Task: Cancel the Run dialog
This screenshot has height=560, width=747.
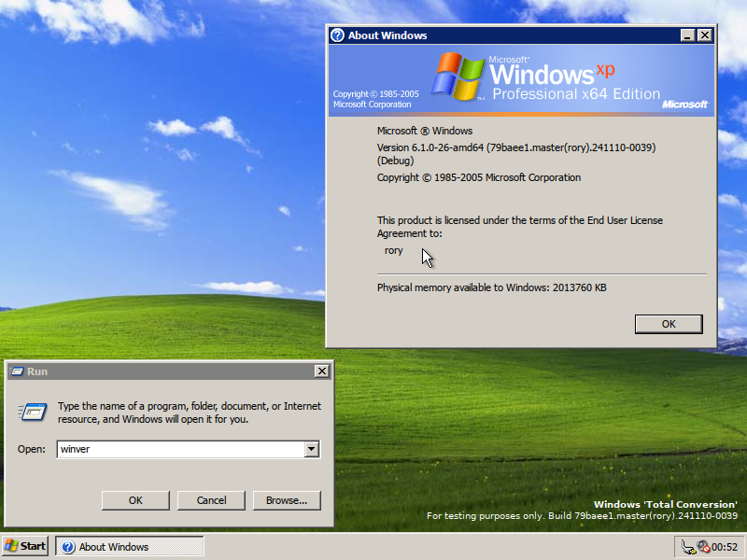Action: click(211, 500)
